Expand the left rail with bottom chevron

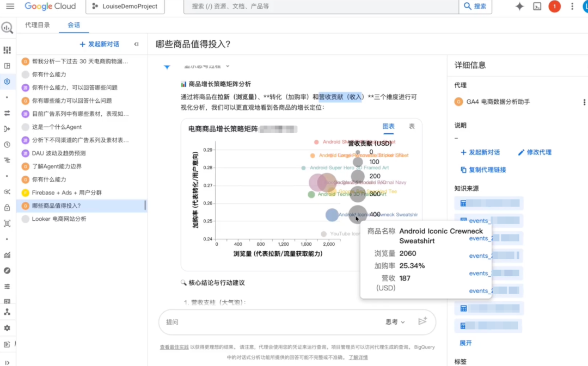7,363
